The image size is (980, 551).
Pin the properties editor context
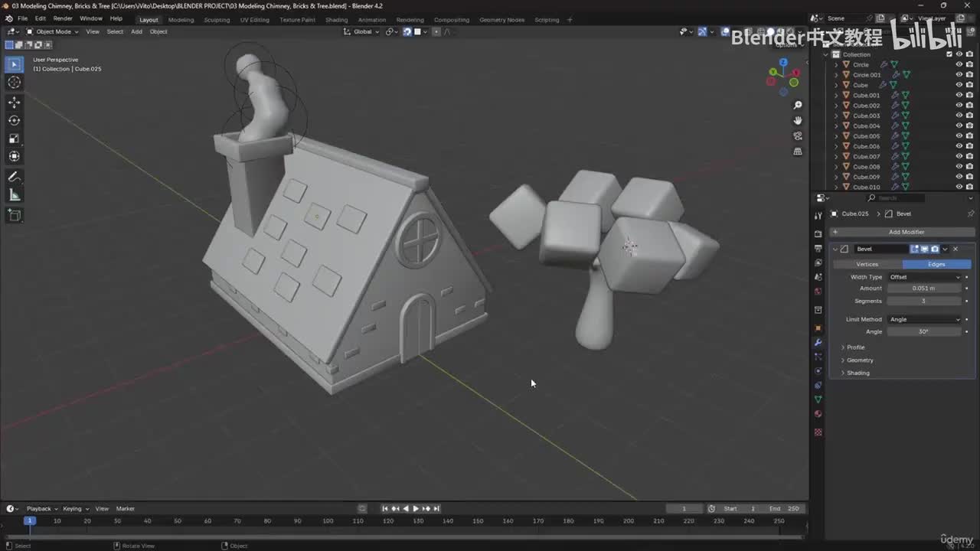[x=971, y=214]
